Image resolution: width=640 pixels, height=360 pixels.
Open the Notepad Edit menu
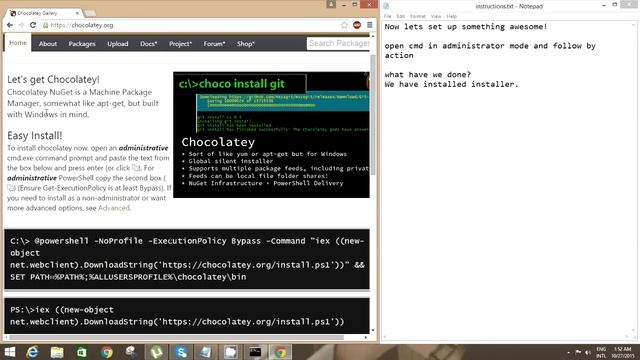tap(401, 16)
